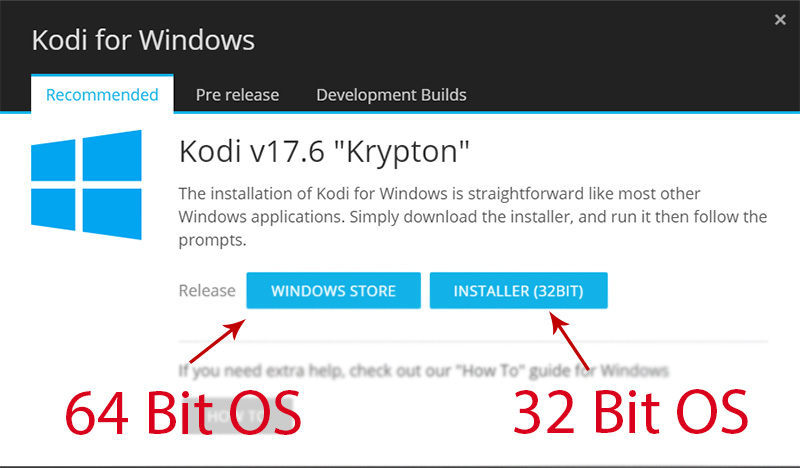Click the gray "Release" label

(207, 290)
